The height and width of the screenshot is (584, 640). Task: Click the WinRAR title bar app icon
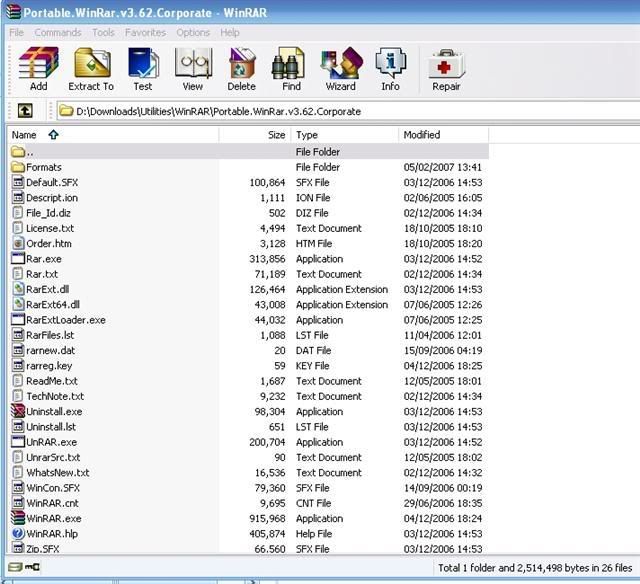click(13, 11)
